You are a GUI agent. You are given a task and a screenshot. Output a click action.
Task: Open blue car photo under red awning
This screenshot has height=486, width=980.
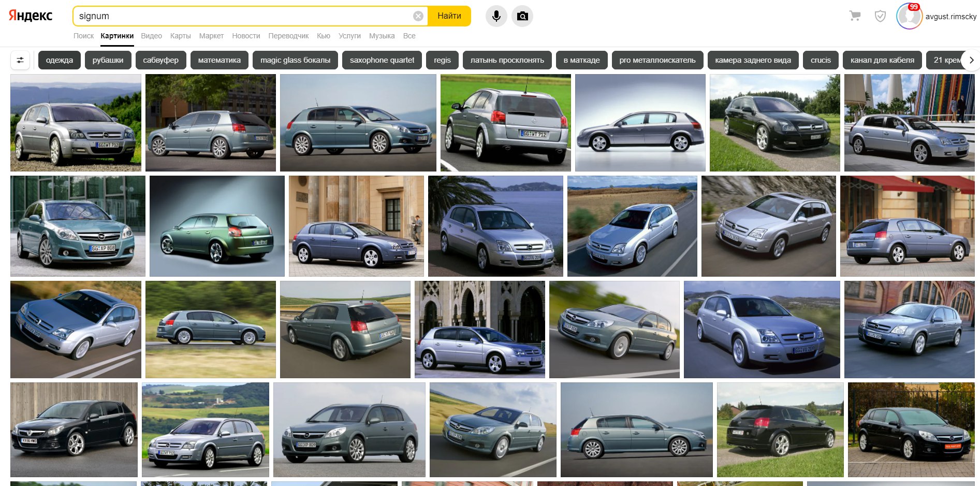click(908, 226)
